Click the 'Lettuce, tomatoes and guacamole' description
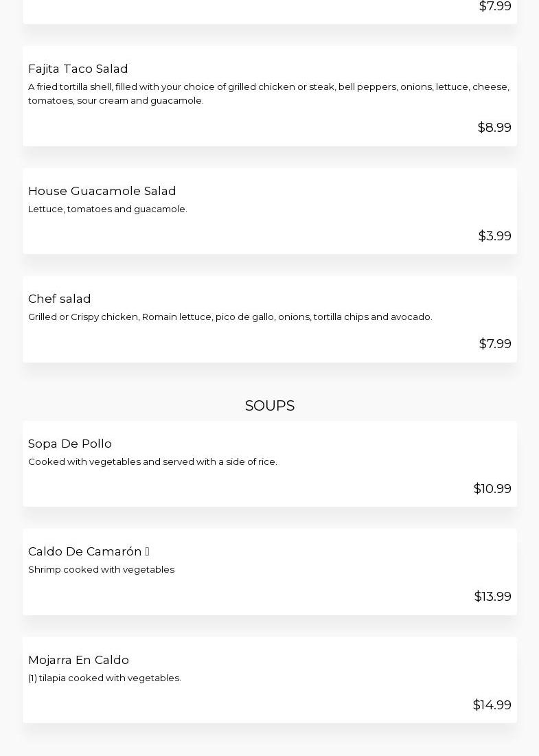The width and height of the screenshot is (539, 756). point(107,209)
